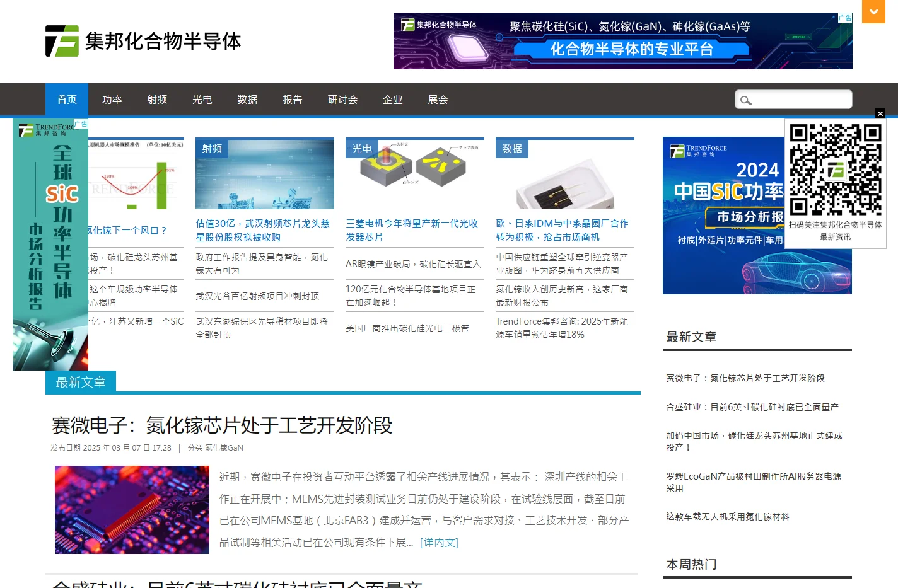Open headline 三菱电机今年将量产新一代光收发器芯片
The image size is (898, 588).
(412, 230)
